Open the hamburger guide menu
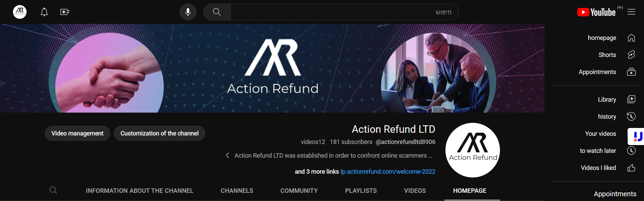Viewport: 644px width, 201px height. coord(631,12)
